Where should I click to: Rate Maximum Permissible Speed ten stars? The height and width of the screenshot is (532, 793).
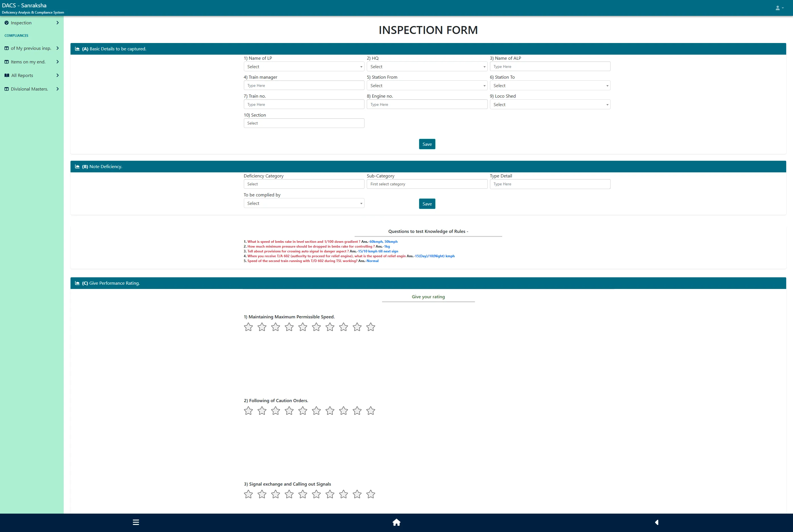(x=371, y=327)
